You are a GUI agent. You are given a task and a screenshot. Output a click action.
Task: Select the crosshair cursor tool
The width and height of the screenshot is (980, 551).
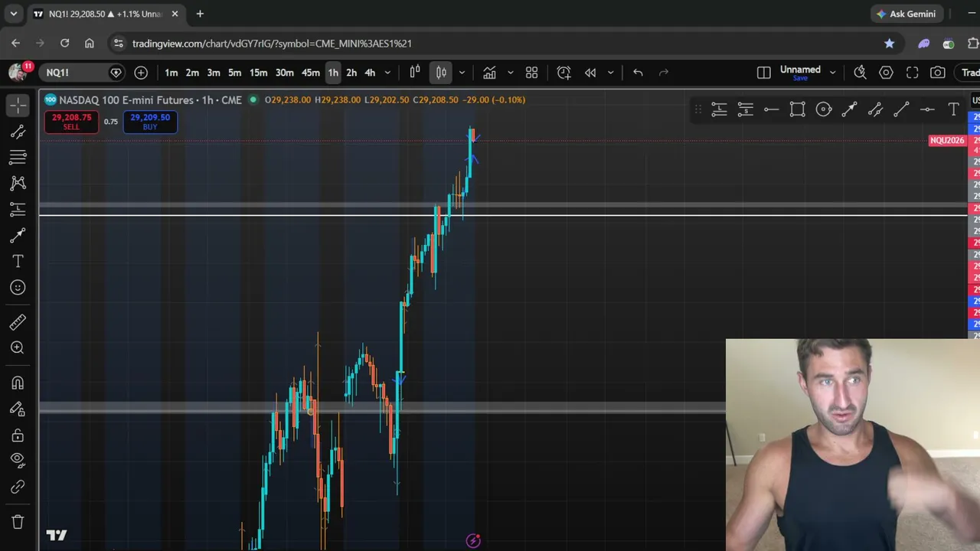[18, 106]
